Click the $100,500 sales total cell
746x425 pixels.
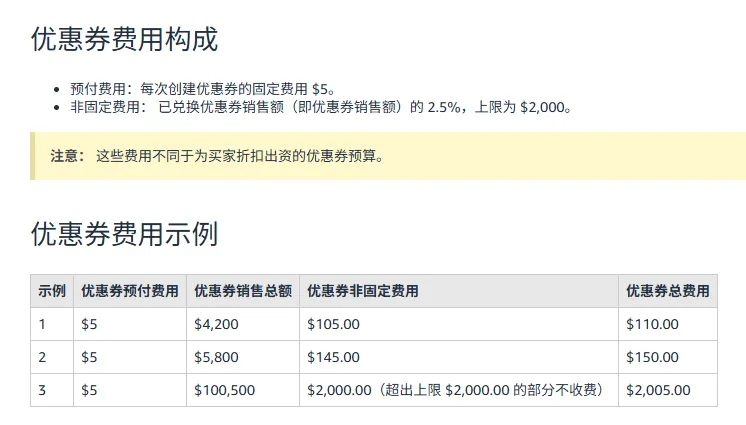tap(223, 390)
